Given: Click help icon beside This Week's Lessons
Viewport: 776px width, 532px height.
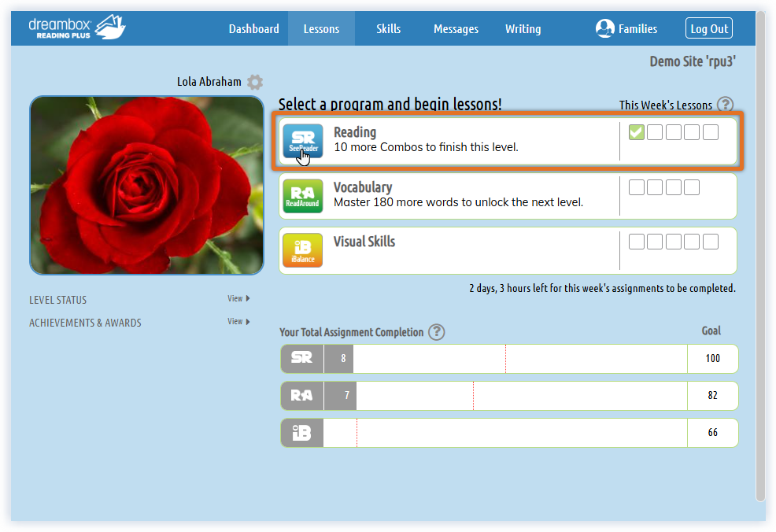Looking at the screenshot, I should click(725, 105).
